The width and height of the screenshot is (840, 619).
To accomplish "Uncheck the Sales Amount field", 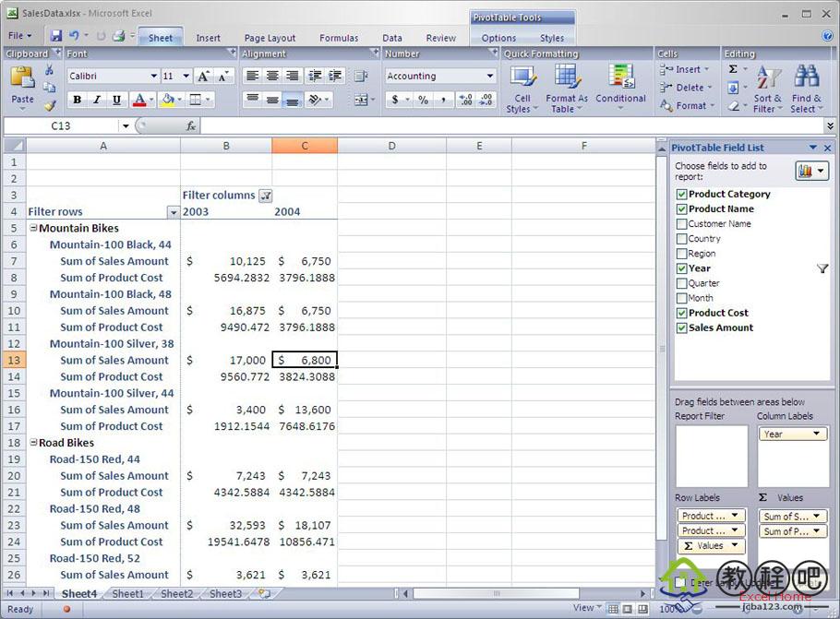I will 681,327.
